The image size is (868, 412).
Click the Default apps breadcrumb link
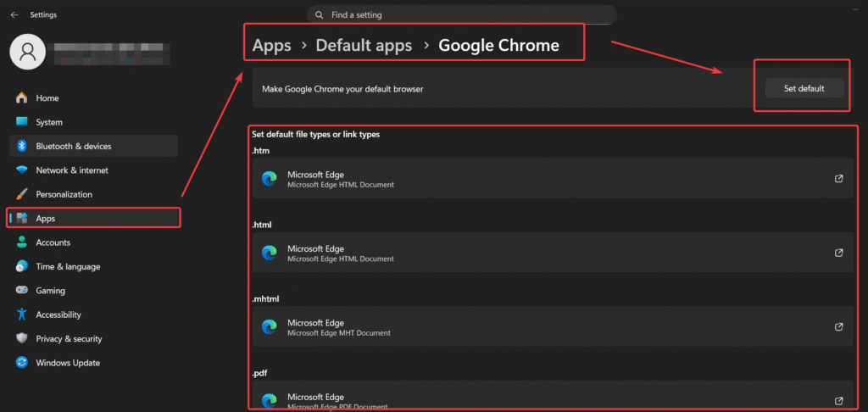click(364, 46)
